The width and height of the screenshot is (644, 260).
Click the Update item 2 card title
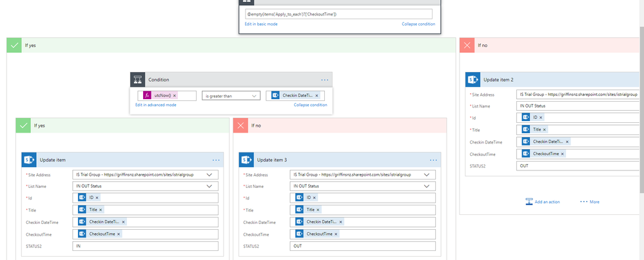point(498,80)
